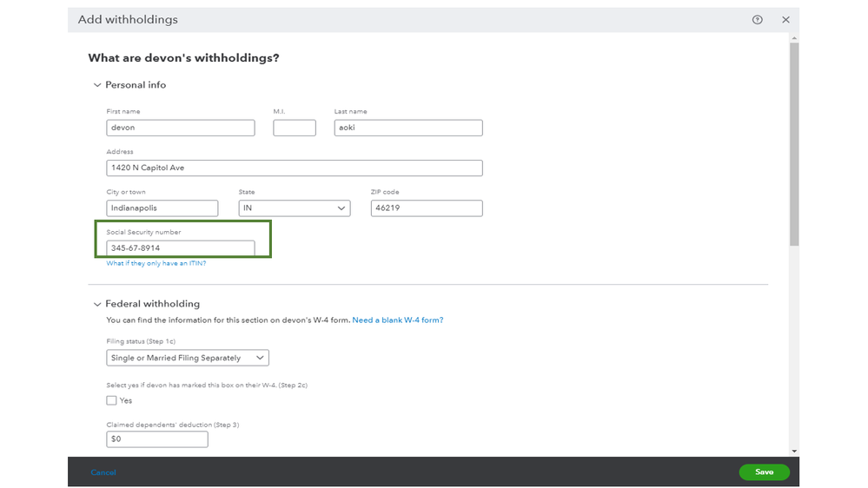Edit the Social Security number field
868x488 pixels.
[x=181, y=248]
